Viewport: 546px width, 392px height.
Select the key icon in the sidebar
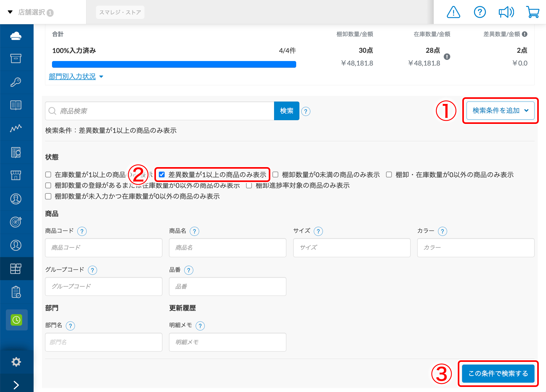coord(16,82)
